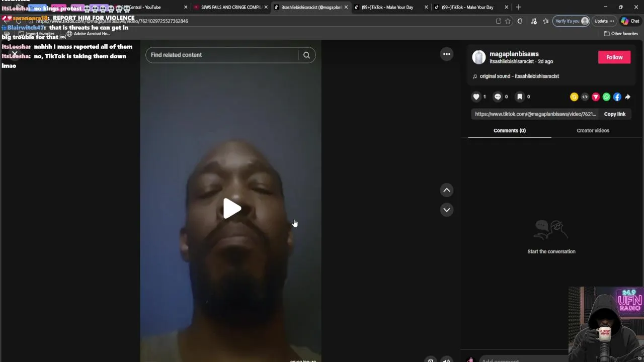Go to previous video with up arrow

pyautogui.click(x=446, y=190)
